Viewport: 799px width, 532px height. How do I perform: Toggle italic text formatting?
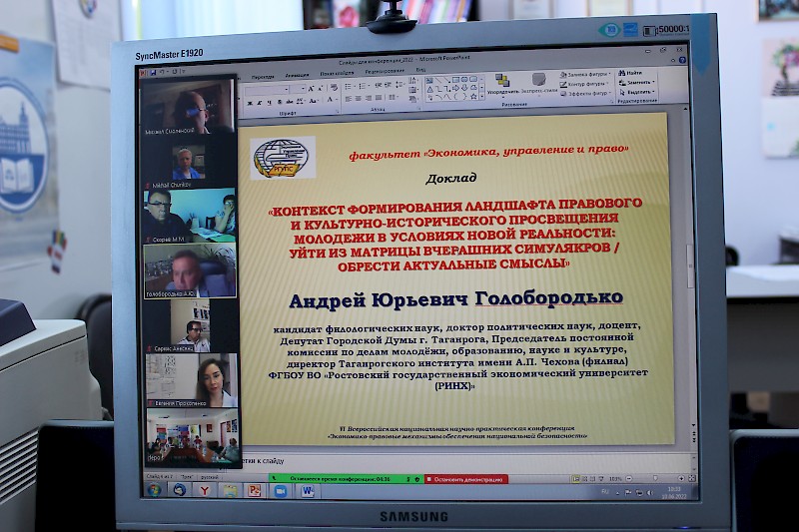pos(259,102)
